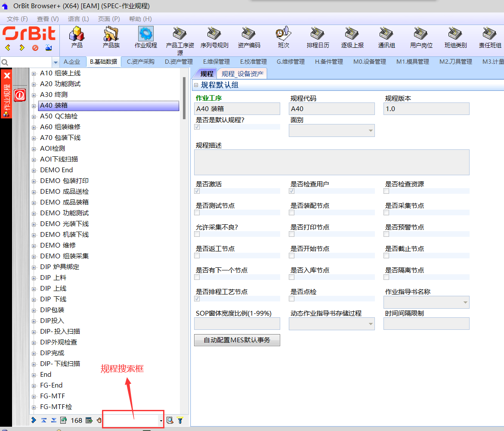
Task: Open 产品工序资源 toolbar icon
Action: 180,40
